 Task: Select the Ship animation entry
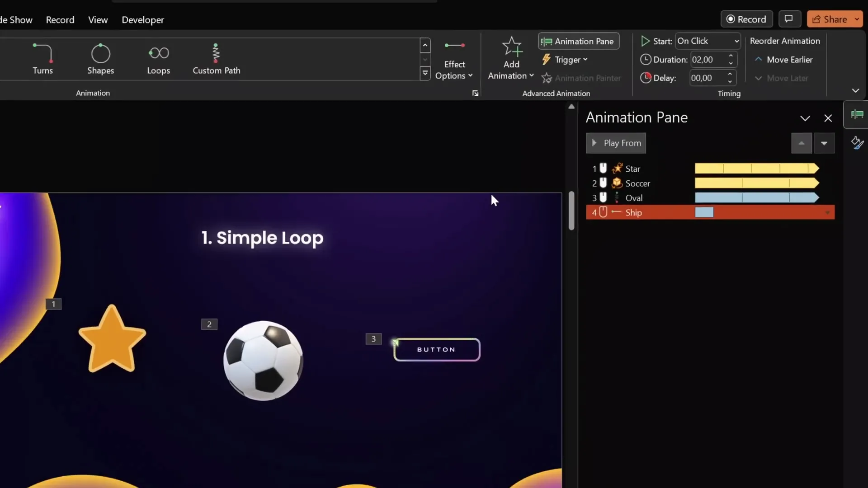(710, 212)
